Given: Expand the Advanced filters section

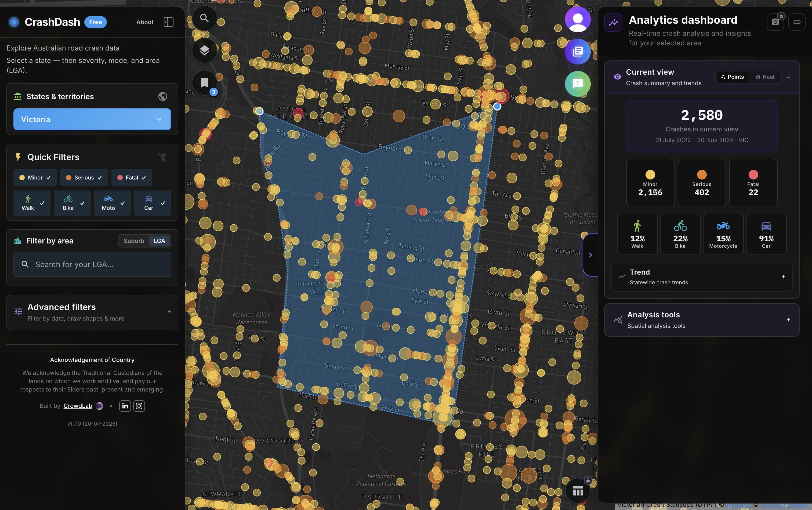Looking at the screenshot, I should 169,312.
